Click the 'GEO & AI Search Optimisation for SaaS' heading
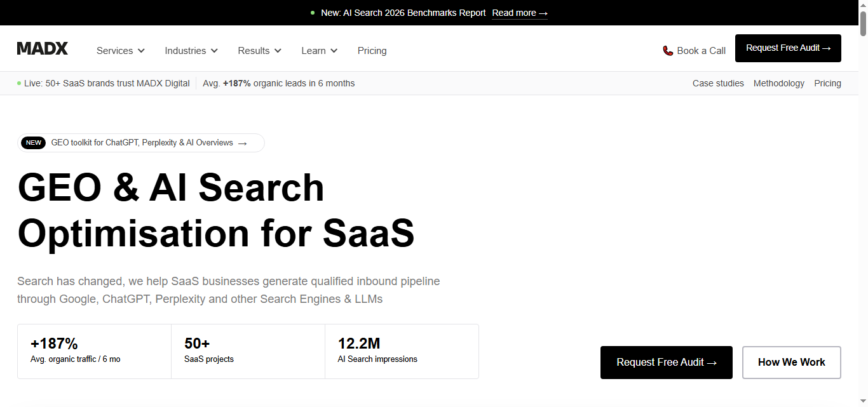The width and height of the screenshot is (868, 407). (216, 210)
